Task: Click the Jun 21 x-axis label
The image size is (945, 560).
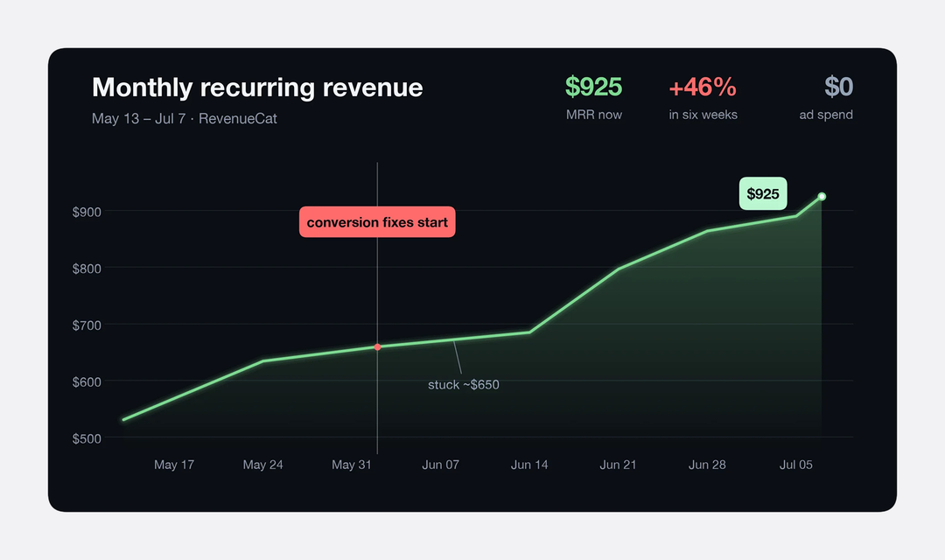Action: point(619,465)
